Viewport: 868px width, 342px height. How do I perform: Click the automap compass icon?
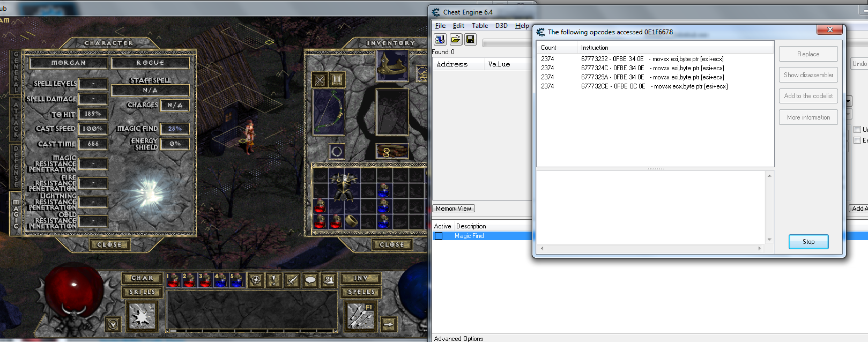[256, 280]
